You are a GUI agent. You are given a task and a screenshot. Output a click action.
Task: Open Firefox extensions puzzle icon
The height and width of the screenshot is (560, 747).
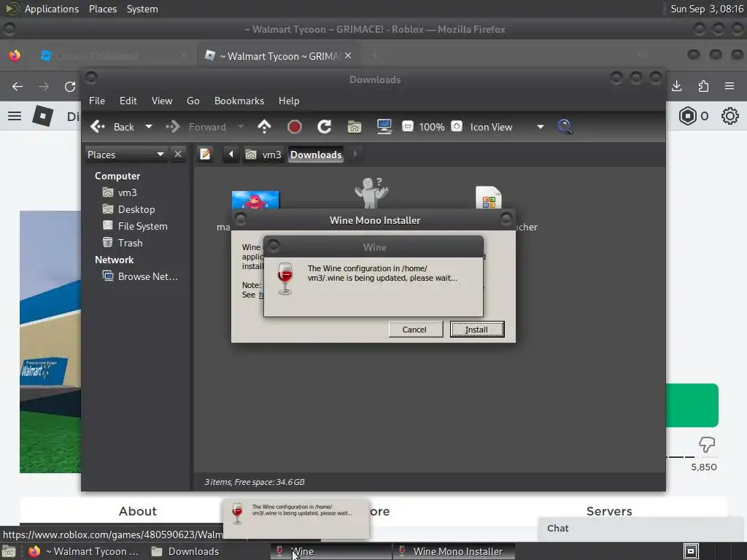coord(703,86)
